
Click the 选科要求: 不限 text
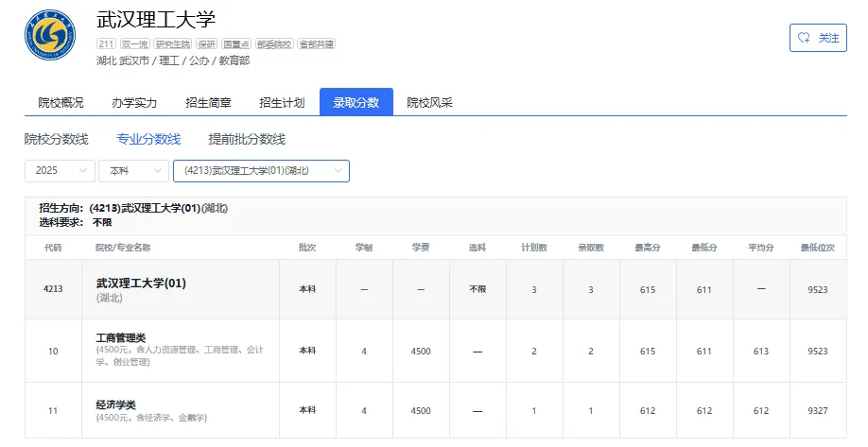[x=76, y=222]
